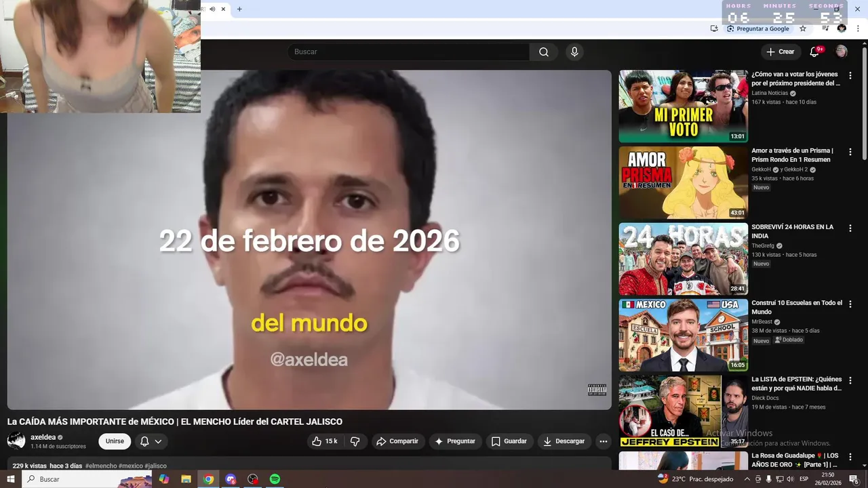
Task: Click the ESP language indicator
Action: tap(804, 479)
